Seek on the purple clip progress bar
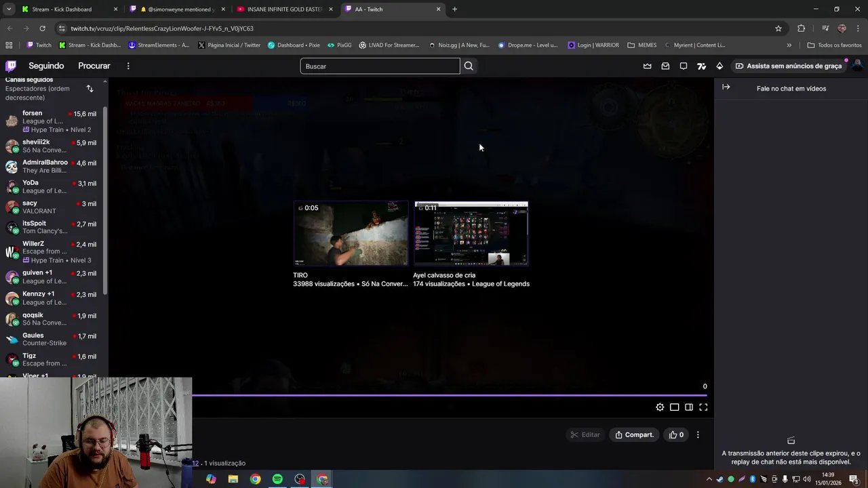 450,394
